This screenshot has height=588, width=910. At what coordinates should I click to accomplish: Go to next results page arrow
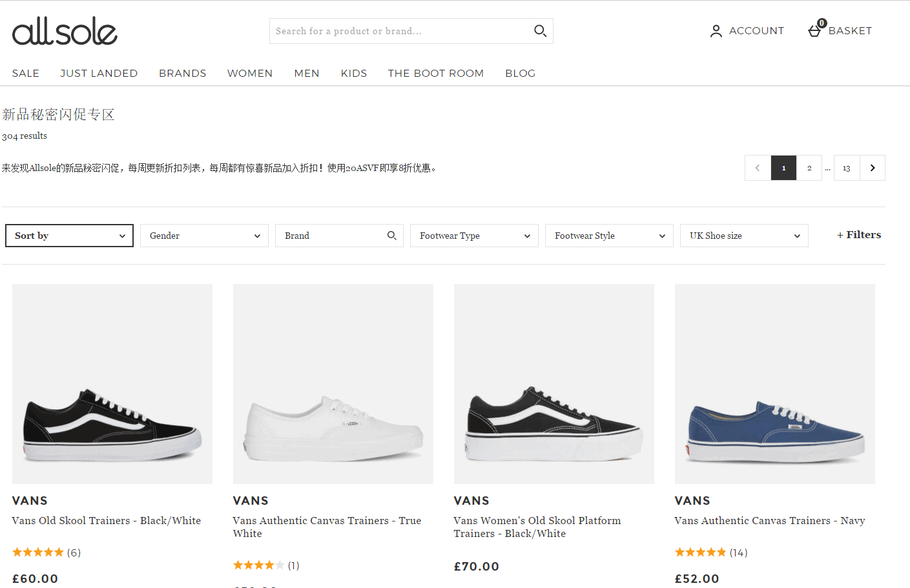pos(873,168)
